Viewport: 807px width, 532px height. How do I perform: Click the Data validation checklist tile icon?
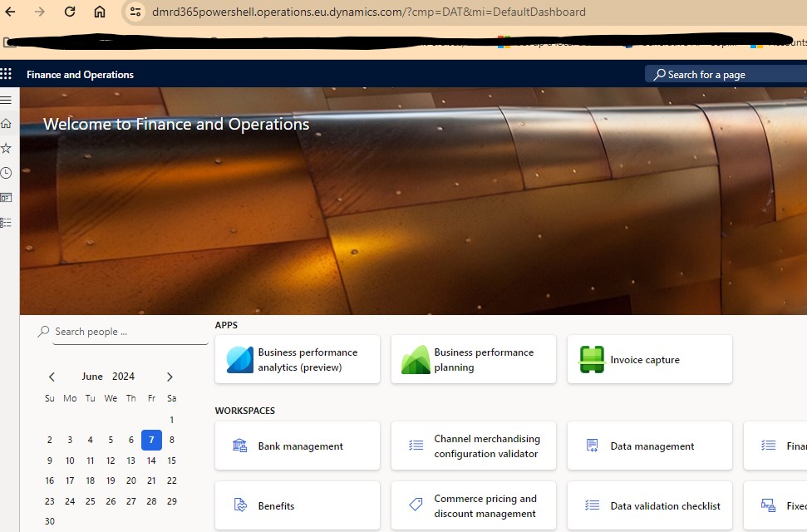click(592, 505)
